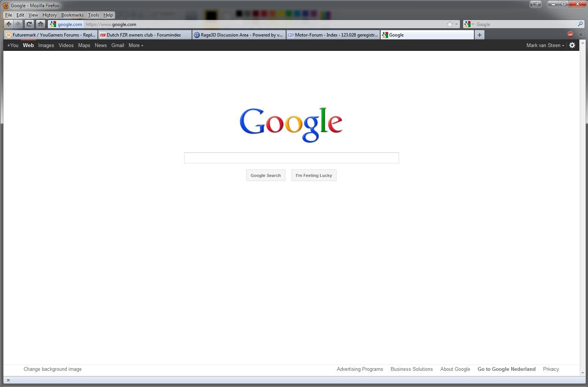588x387 pixels.
Task: Open the Bookmarks menu
Action: pyautogui.click(x=72, y=15)
